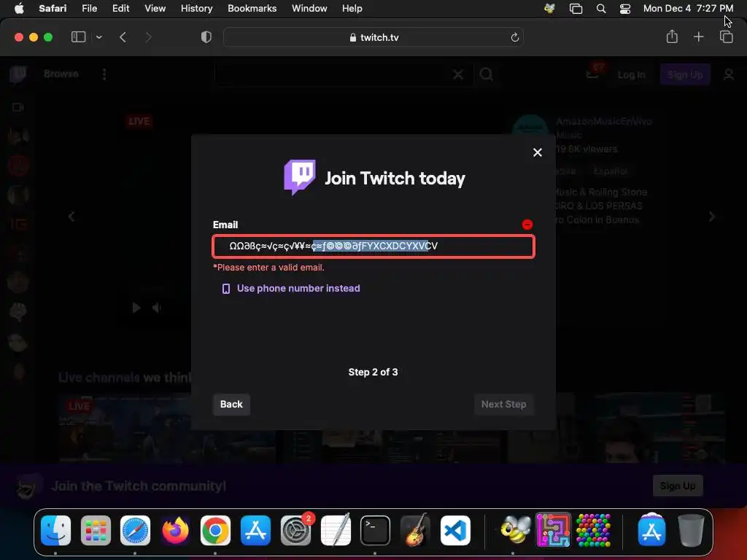Open the Safari menu
Viewport: 747px width, 560px height.
pos(53,9)
